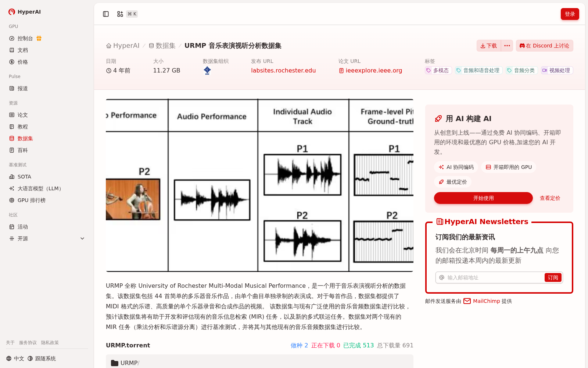Click the 开箱即用的 GPU chip
Screen dimensions: 588x368
pyautogui.click(x=509, y=167)
